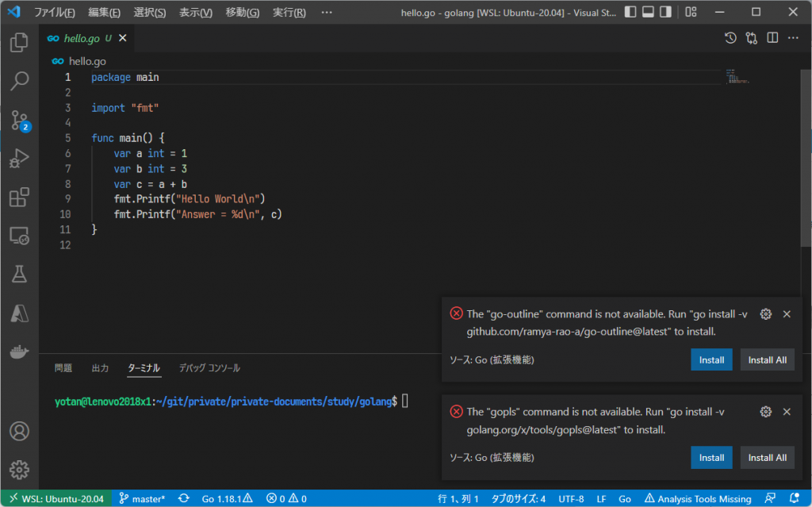Select the hello.go editor tab
The height and width of the screenshot is (507, 812).
[87, 38]
